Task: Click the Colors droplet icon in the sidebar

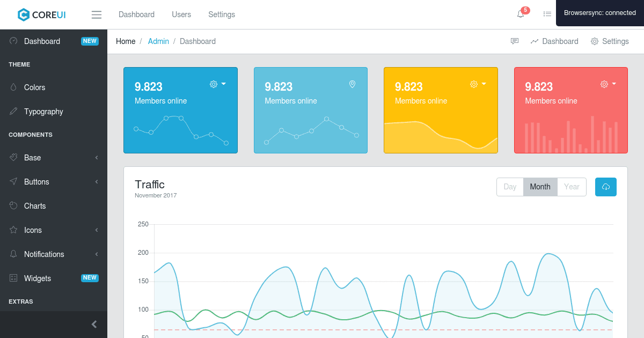Action: pyautogui.click(x=13, y=87)
